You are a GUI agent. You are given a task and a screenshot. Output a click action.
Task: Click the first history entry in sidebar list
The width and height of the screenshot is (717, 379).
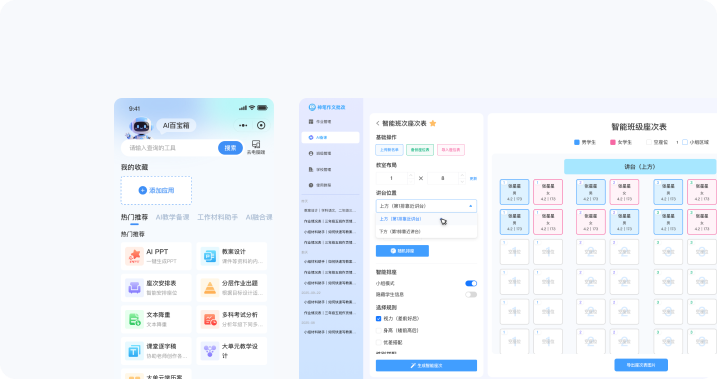[x=330, y=211]
